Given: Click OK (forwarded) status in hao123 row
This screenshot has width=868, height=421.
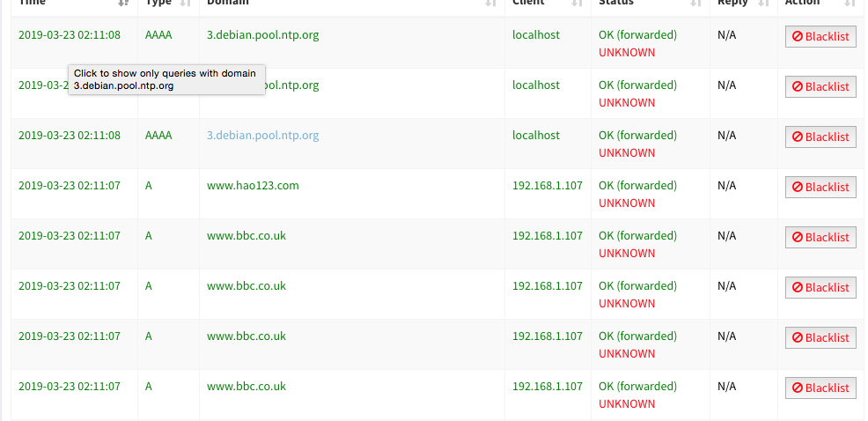Looking at the screenshot, I should [x=637, y=186].
